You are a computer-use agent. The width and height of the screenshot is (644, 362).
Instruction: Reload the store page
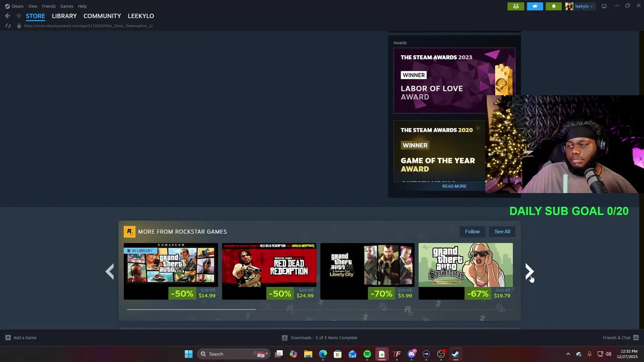8,26
